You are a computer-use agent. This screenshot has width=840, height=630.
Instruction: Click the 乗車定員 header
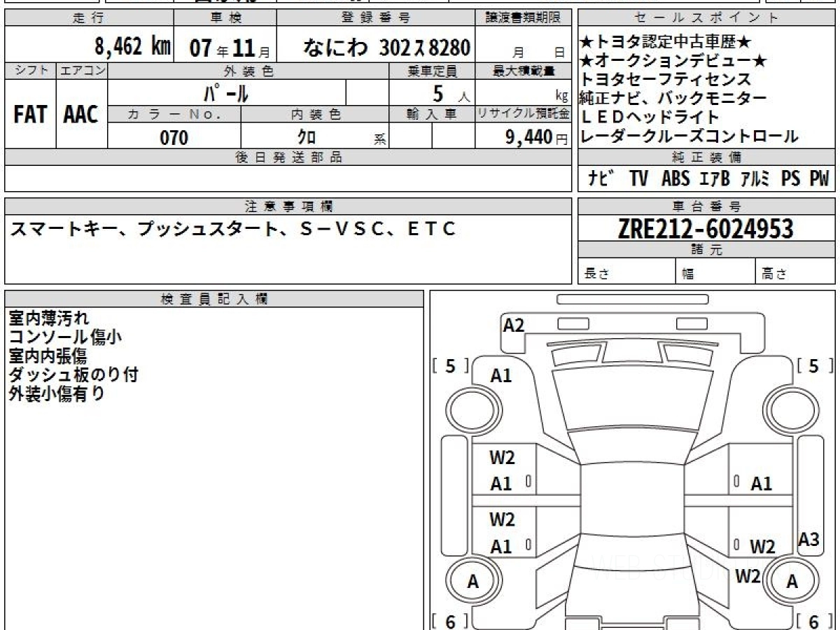432,71
